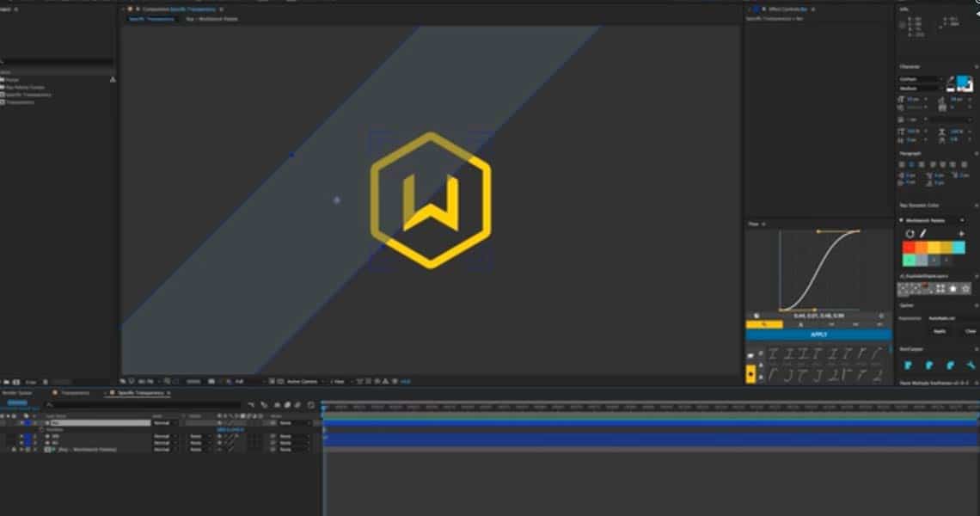980x516 pixels.
Task: Open the Active Camera view dropdown
Action: tap(303, 381)
